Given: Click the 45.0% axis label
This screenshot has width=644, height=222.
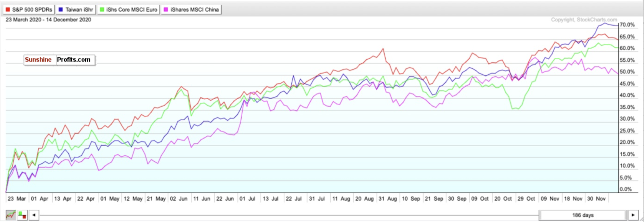Looking at the screenshot, I should tap(627, 84).
